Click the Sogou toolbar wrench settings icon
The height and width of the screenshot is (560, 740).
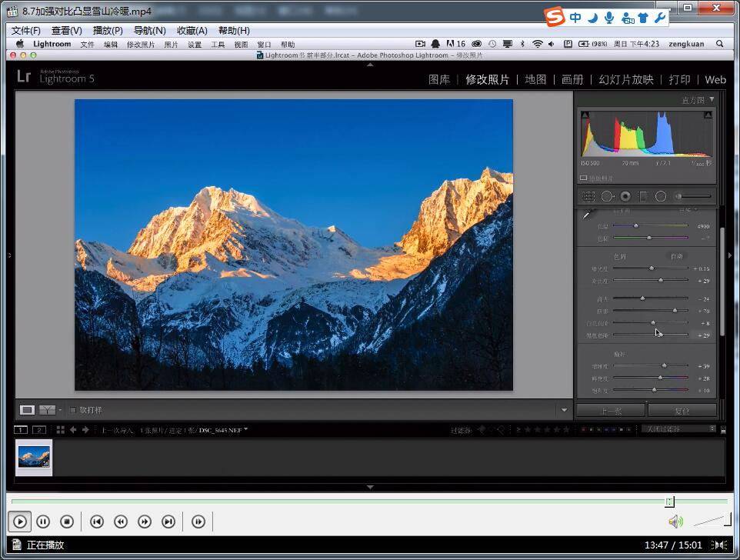659,18
